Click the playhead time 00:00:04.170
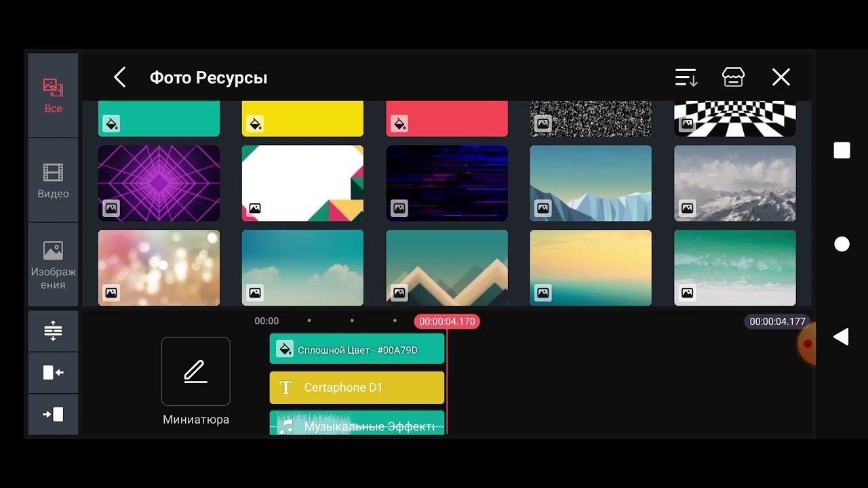 tap(447, 321)
